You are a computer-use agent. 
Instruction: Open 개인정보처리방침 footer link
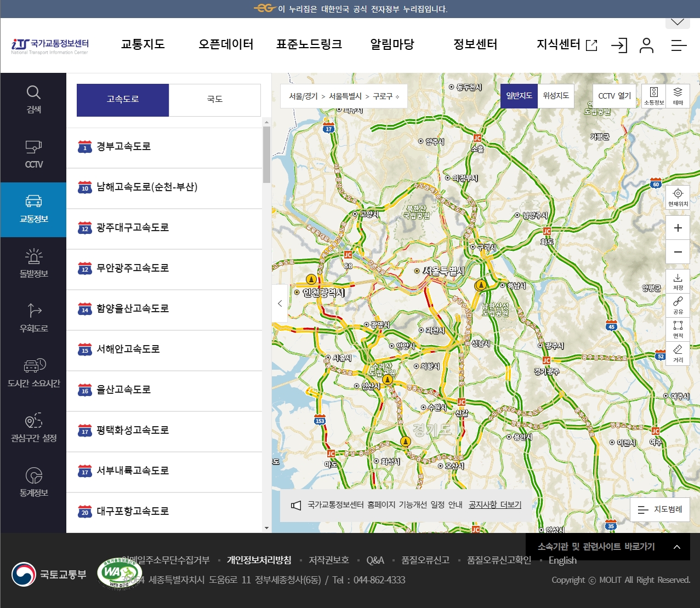pyautogui.click(x=259, y=560)
